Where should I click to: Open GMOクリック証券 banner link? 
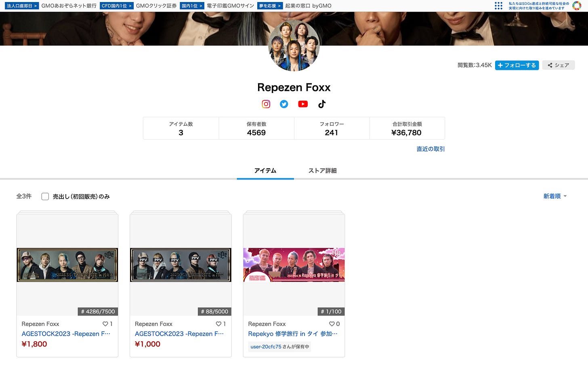click(x=156, y=6)
